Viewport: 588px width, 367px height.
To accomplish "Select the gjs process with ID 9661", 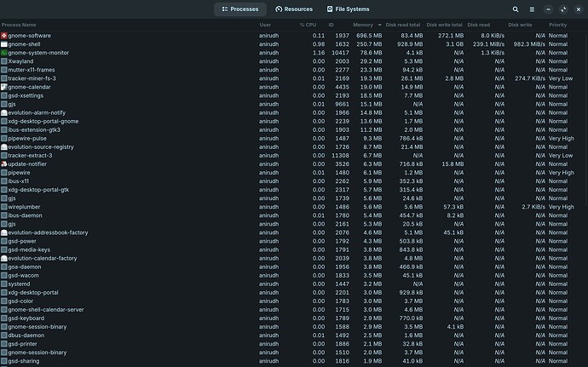I will pyautogui.click(x=292, y=104).
